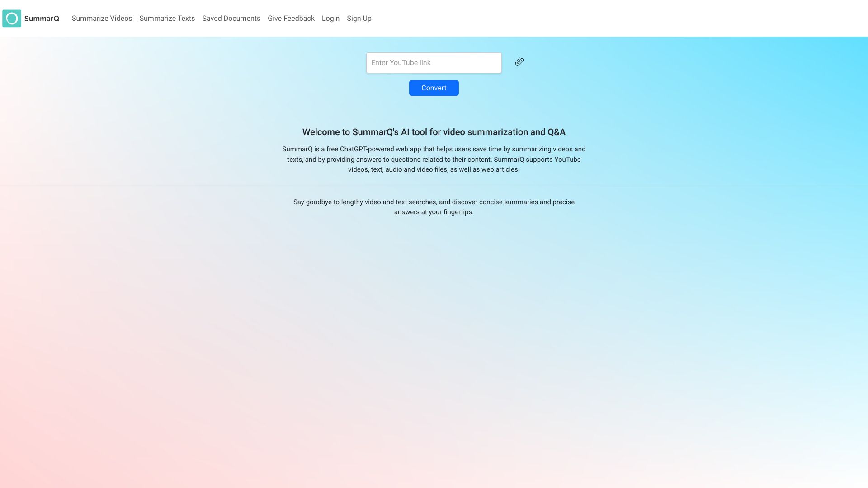Click the Sign Up link
Screen dimensions: 868x488
(359, 19)
